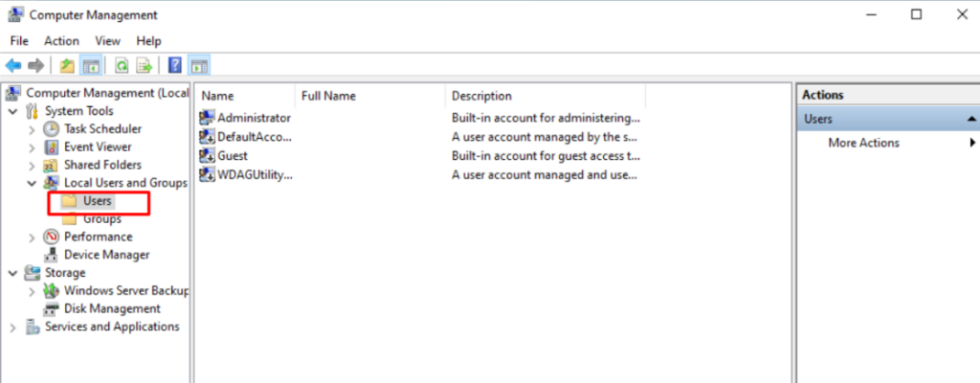The height and width of the screenshot is (383, 980).
Task: Click the Shared Folders icon
Action: coord(52,166)
